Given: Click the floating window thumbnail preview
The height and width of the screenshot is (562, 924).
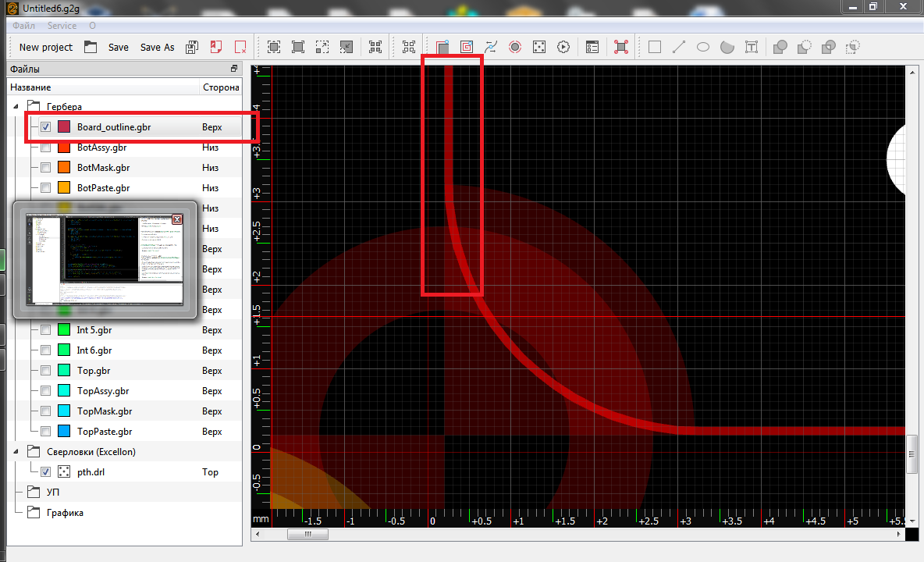Looking at the screenshot, I should pyautogui.click(x=105, y=260).
